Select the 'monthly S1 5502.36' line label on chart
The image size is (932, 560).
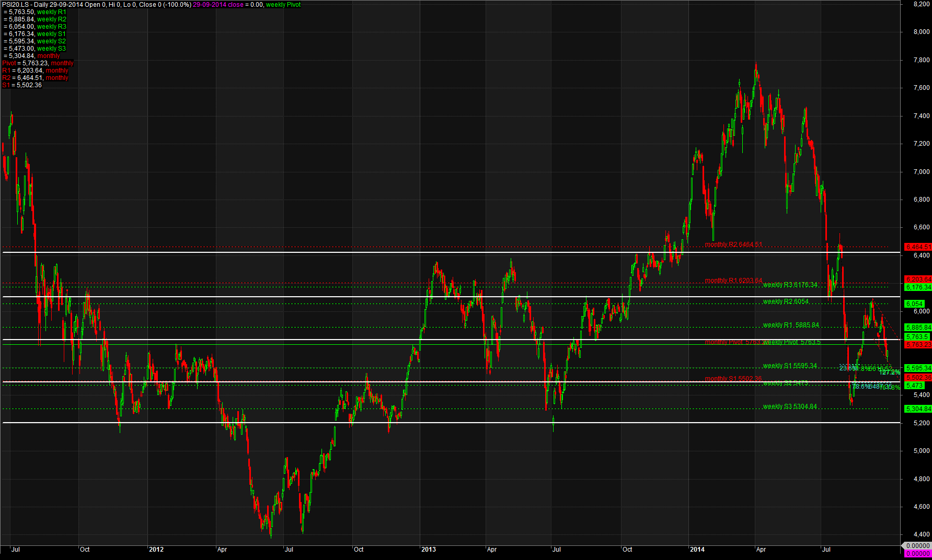coord(733,379)
